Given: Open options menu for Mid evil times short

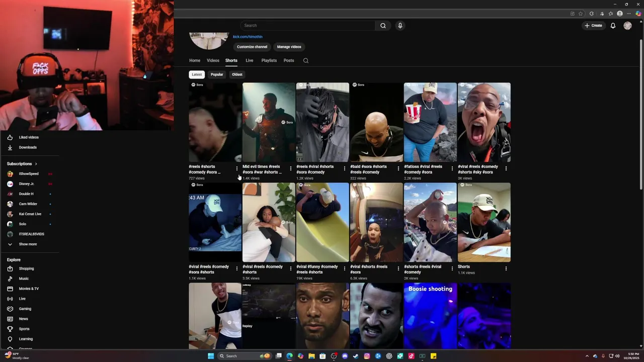Looking at the screenshot, I should coord(290,168).
